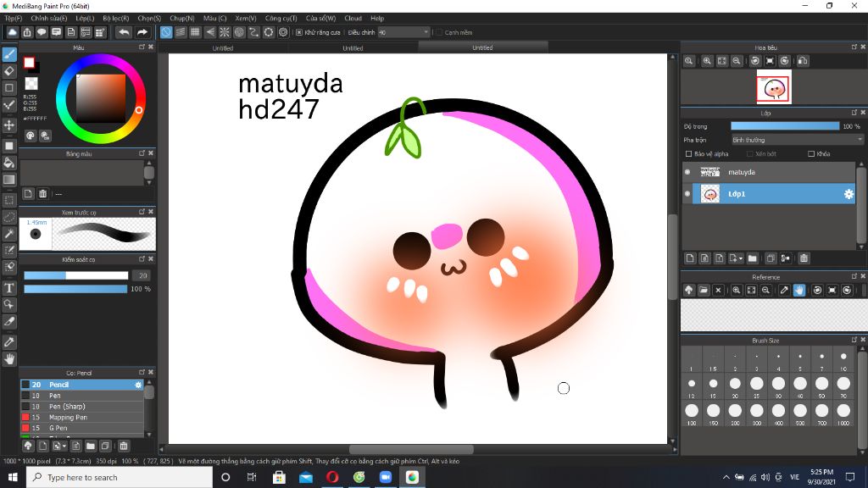Enable the grid snap guide icon
The image size is (868, 488).
click(x=195, y=33)
